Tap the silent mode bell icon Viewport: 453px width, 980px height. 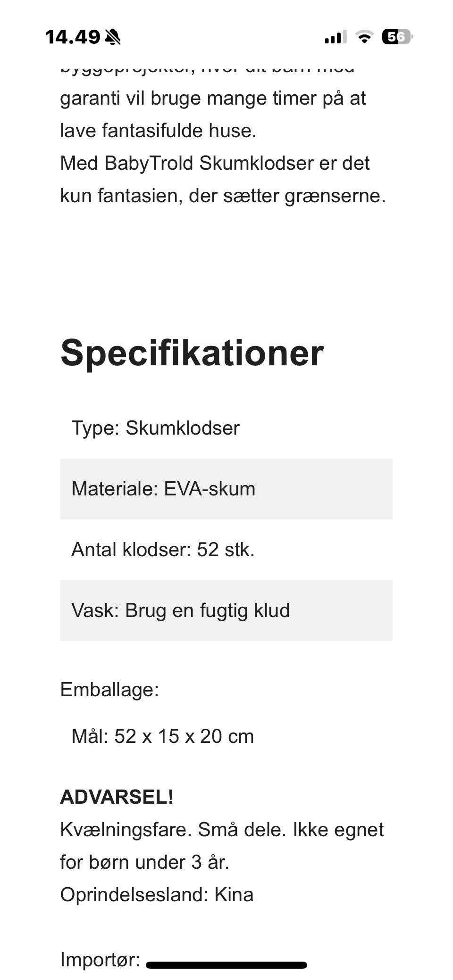point(112,37)
